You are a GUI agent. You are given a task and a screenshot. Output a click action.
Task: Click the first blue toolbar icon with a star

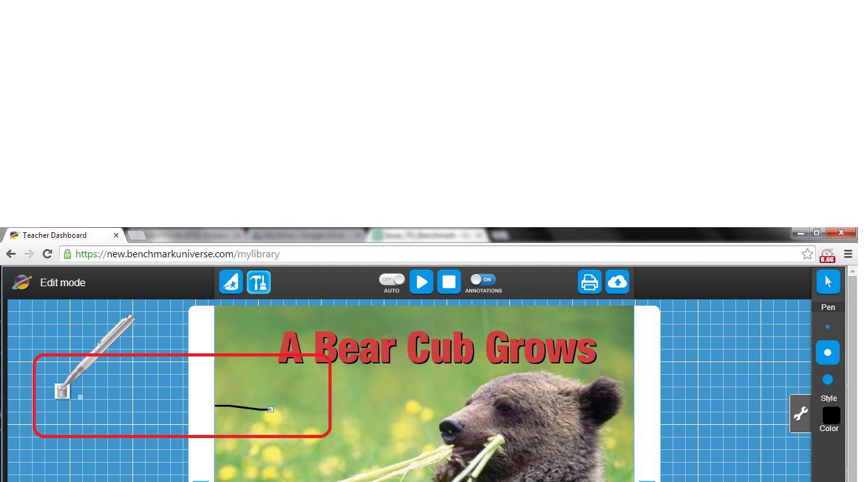[x=231, y=282]
